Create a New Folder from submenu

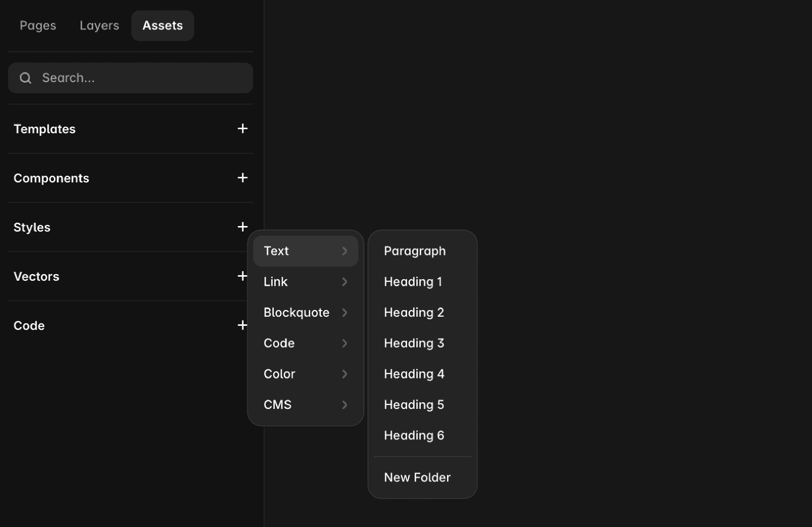422,477
